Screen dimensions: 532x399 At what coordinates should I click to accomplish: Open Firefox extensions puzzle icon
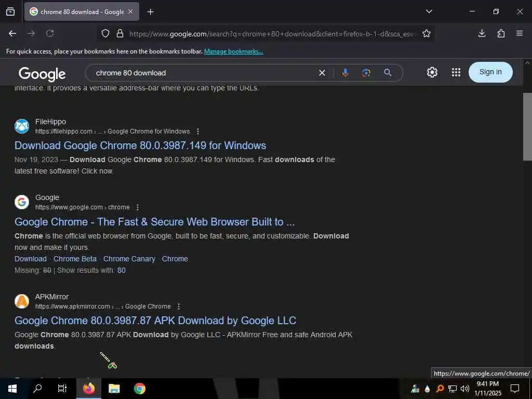point(501,33)
